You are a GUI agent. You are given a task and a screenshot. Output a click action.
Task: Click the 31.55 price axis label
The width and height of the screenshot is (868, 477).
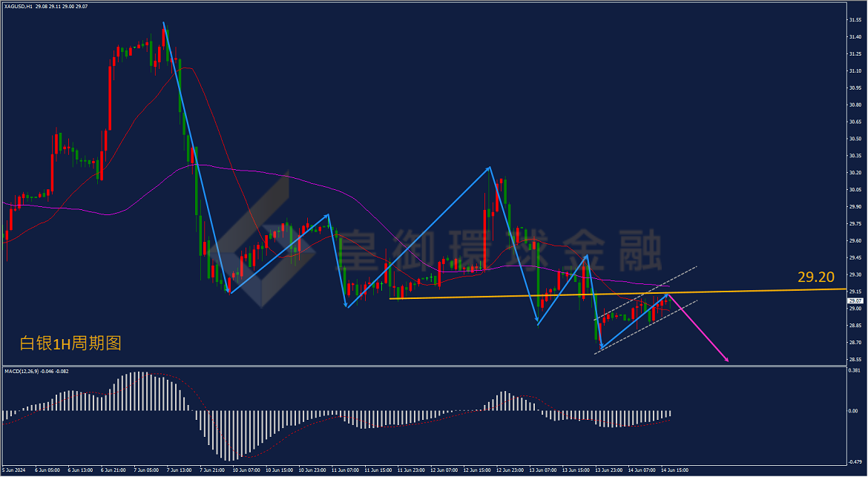854,20
